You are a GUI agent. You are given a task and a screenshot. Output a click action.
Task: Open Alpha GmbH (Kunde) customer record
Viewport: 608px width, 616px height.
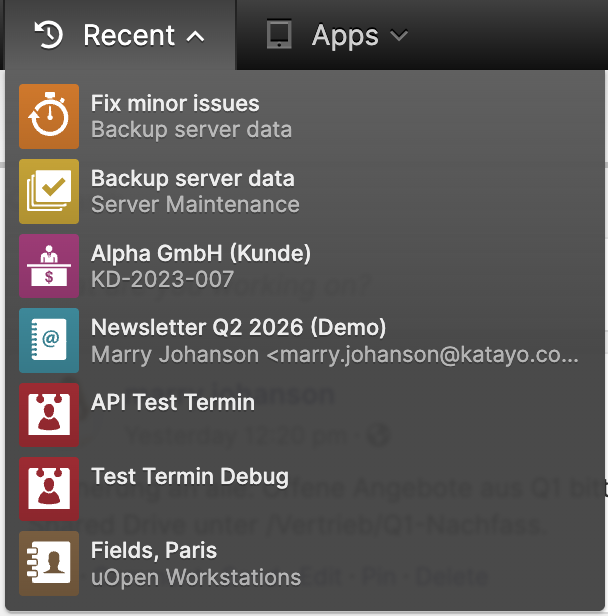pos(201,253)
